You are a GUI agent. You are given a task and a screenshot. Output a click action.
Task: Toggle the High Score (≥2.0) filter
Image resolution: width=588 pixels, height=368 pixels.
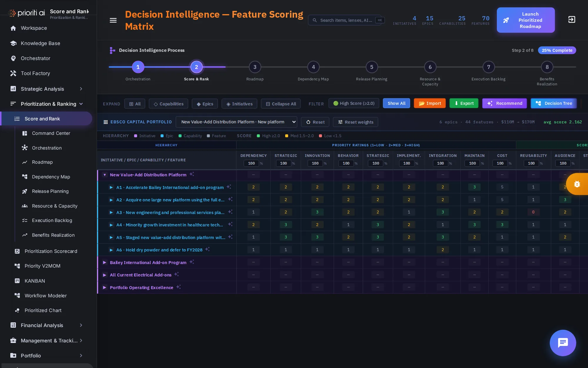pos(354,103)
